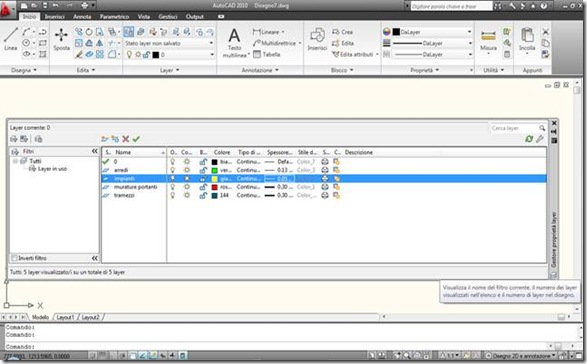The height and width of the screenshot is (364, 587).
Task: Click the Comando command line input
Action: [277, 346]
